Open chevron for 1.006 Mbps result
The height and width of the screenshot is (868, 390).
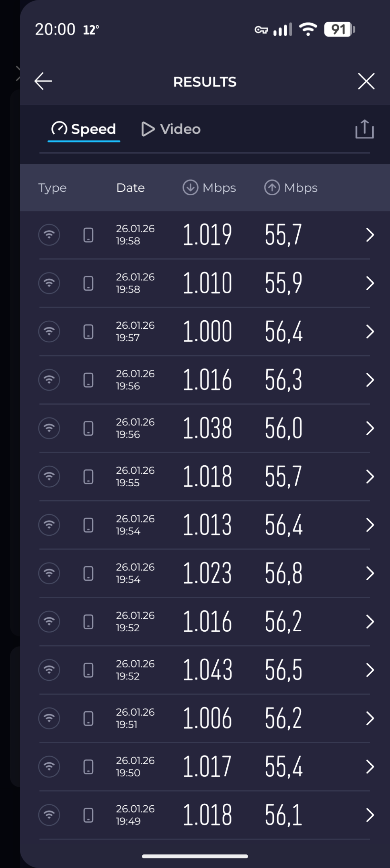[x=370, y=719]
